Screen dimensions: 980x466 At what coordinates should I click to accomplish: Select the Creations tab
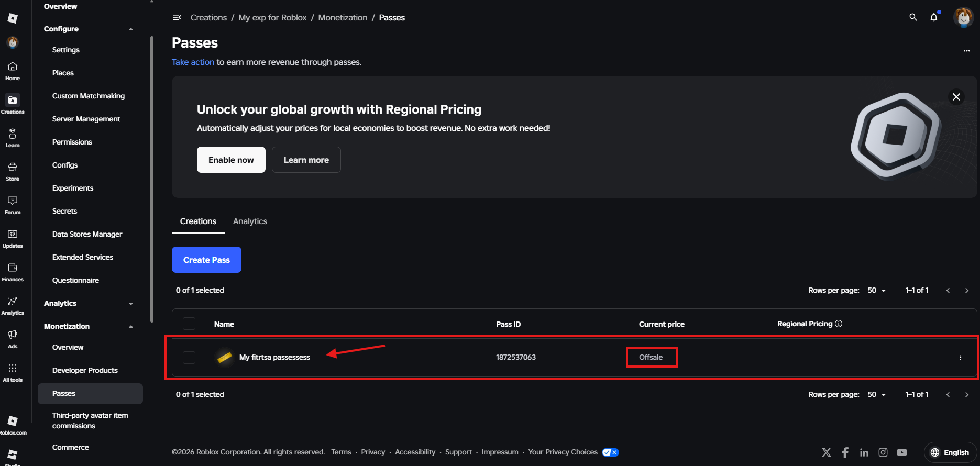pyautogui.click(x=198, y=221)
